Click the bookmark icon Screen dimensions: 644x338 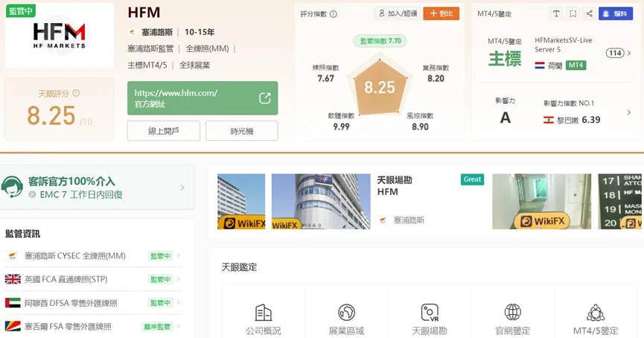pos(573,13)
